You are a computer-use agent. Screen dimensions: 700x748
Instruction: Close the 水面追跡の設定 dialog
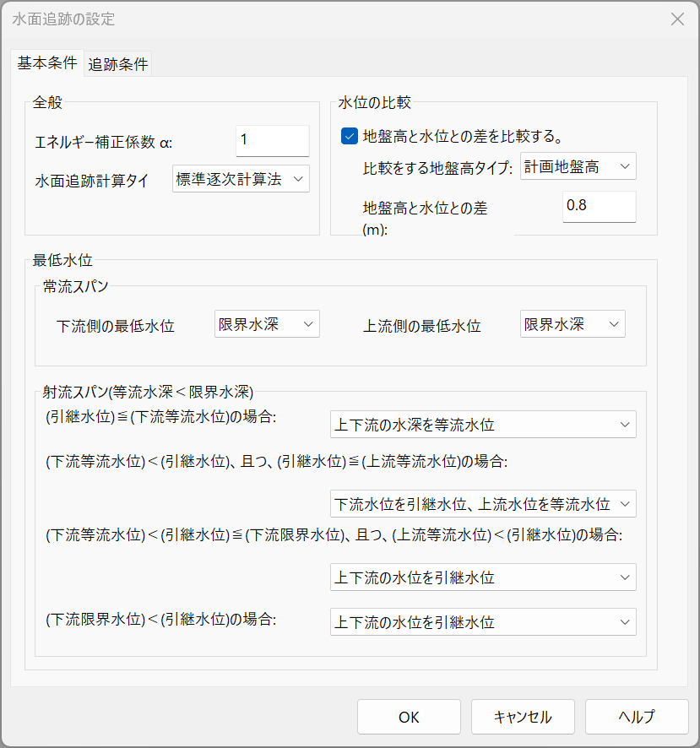676,19
